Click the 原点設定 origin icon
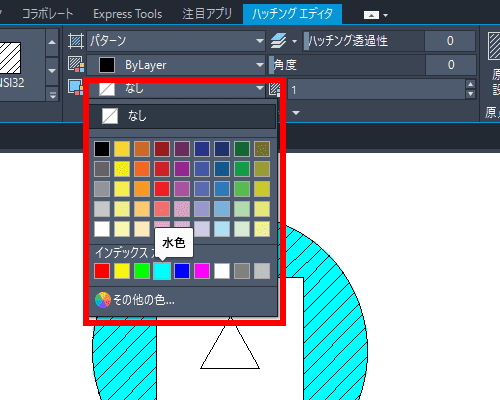 click(x=494, y=46)
